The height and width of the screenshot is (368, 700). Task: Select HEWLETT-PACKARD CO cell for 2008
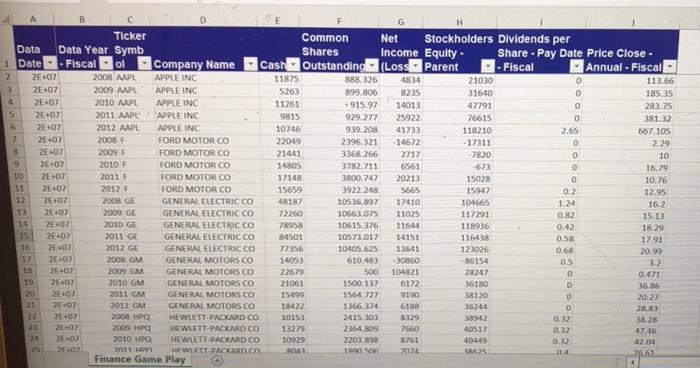(x=214, y=317)
